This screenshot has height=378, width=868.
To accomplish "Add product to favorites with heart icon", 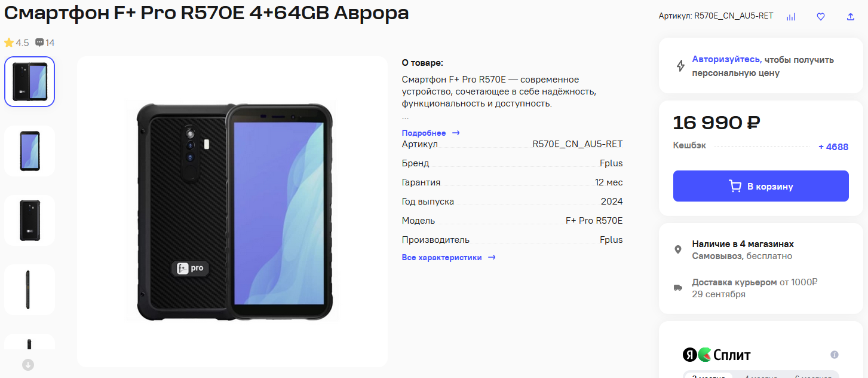I will [x=821, y=17].
